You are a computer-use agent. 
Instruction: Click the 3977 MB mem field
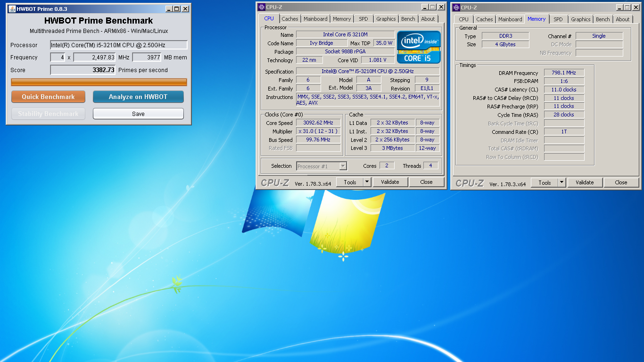click(147, 58)
